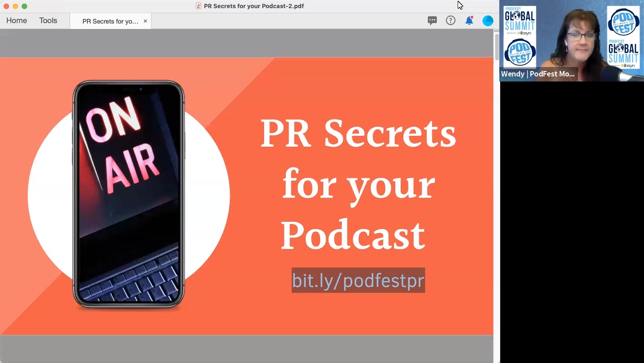The height and width of the screenshot is (363, 644).
Task: Maximize the window with the green traffic light
Action: 24,6
